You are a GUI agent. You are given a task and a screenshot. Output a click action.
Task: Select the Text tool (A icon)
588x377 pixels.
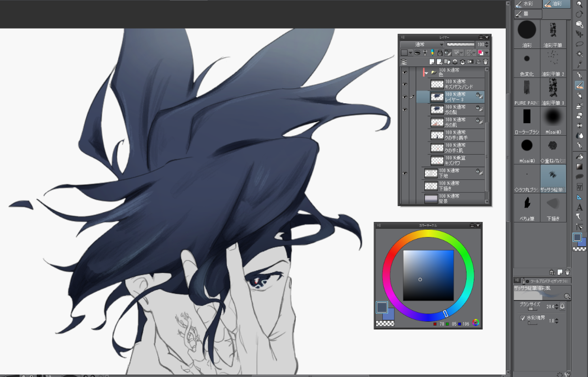coord(579,207)
